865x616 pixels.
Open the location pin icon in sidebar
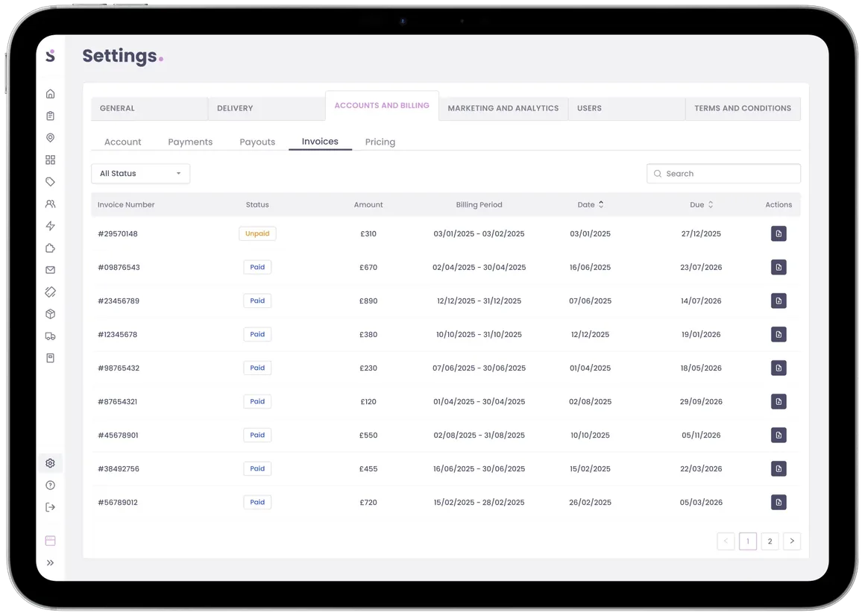[x=50, y=138]
